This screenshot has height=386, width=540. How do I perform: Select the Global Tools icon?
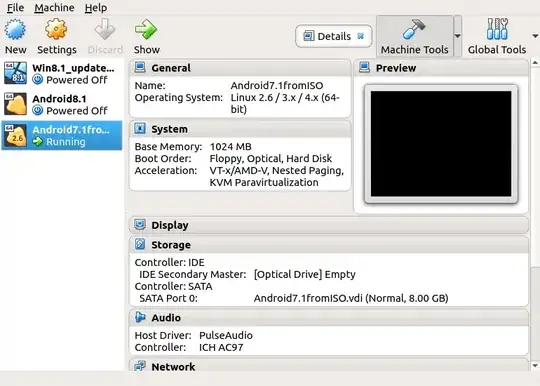(497, 30)
